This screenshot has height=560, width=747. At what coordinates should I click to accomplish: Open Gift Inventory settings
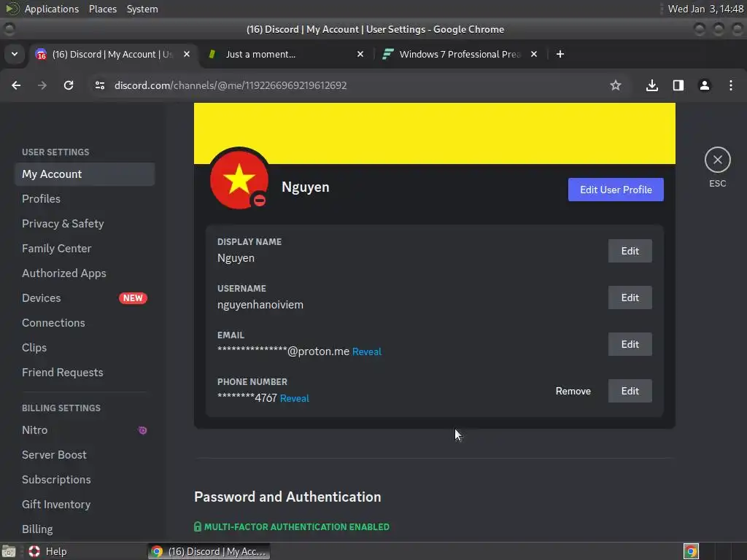(x=85, y=505)
